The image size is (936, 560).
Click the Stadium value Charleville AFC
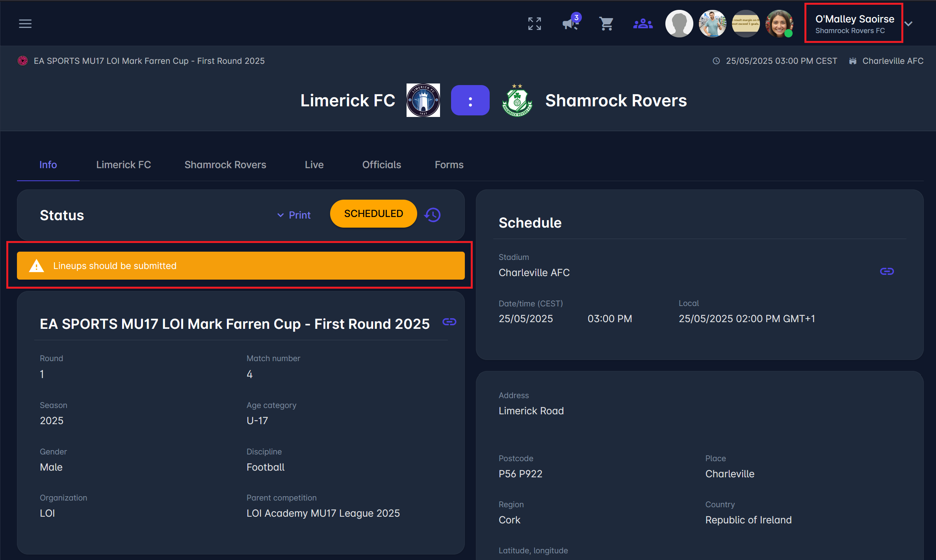534,273
